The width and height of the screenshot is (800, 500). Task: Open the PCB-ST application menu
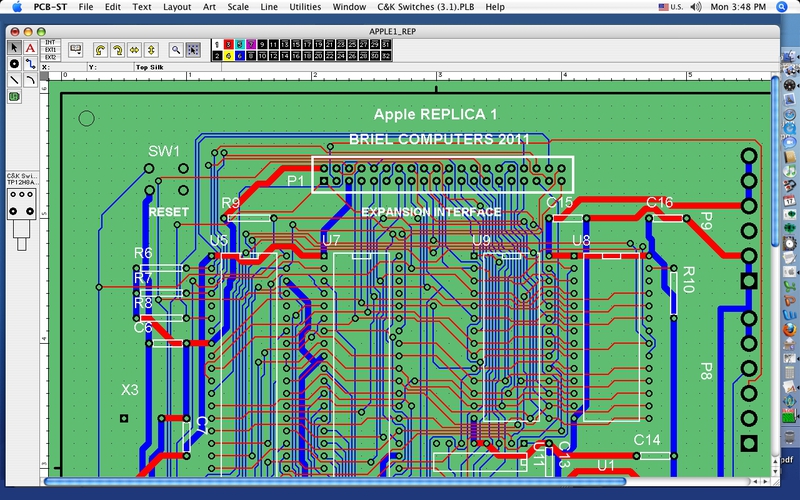point(50,7)
